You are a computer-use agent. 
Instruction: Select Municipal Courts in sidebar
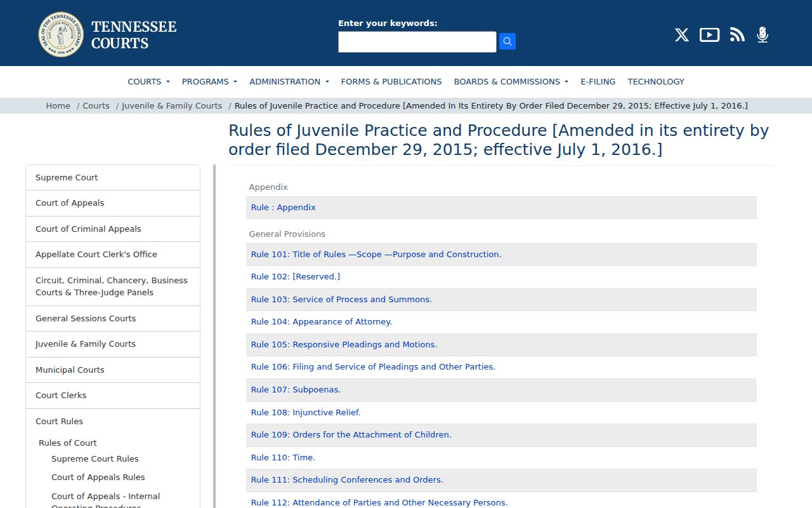click(x=113, y=370)
